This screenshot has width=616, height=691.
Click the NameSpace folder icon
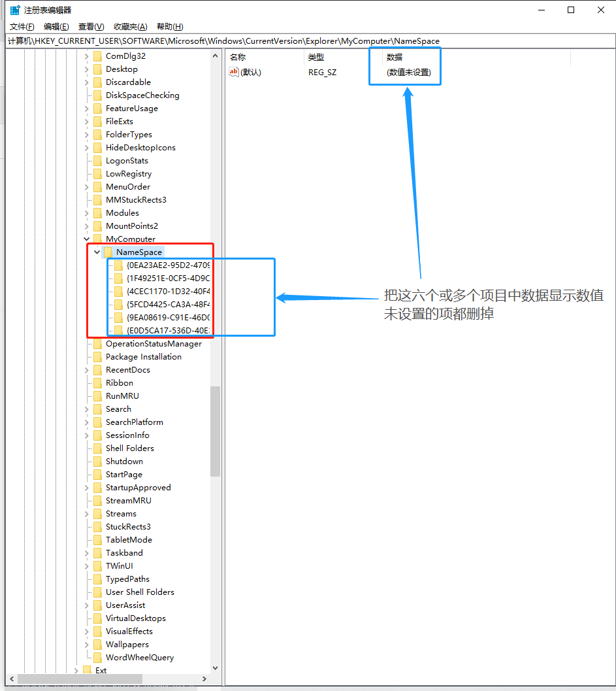pos(108,252)
